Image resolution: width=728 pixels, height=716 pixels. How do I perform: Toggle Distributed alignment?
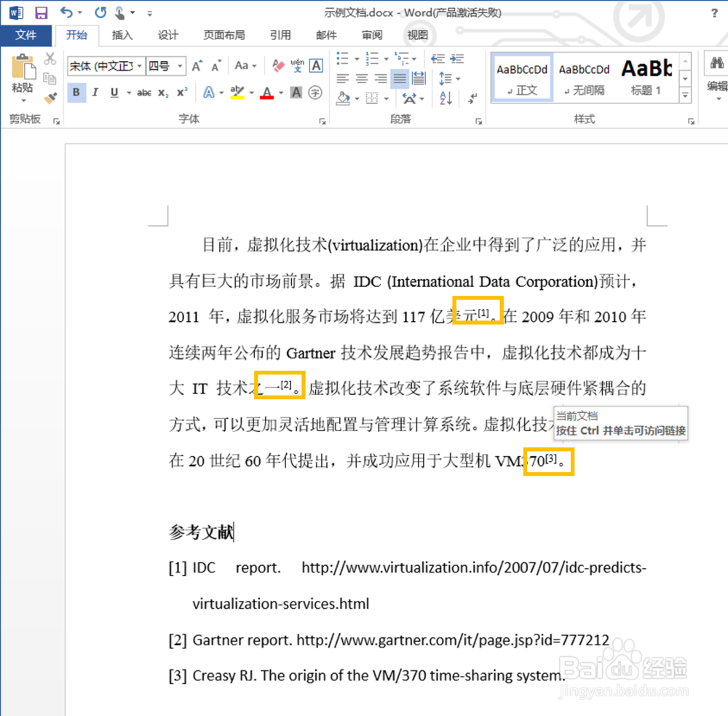[x=419, y=79]
